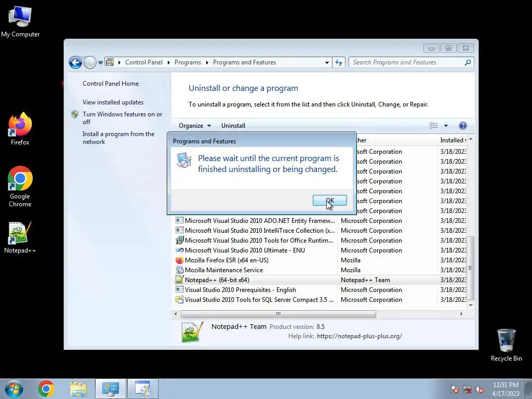The height and width of the screenshot is (399, 532).
Task: Click the SQL Server Compact tools list icon
Action: click(x=179, y=300)
